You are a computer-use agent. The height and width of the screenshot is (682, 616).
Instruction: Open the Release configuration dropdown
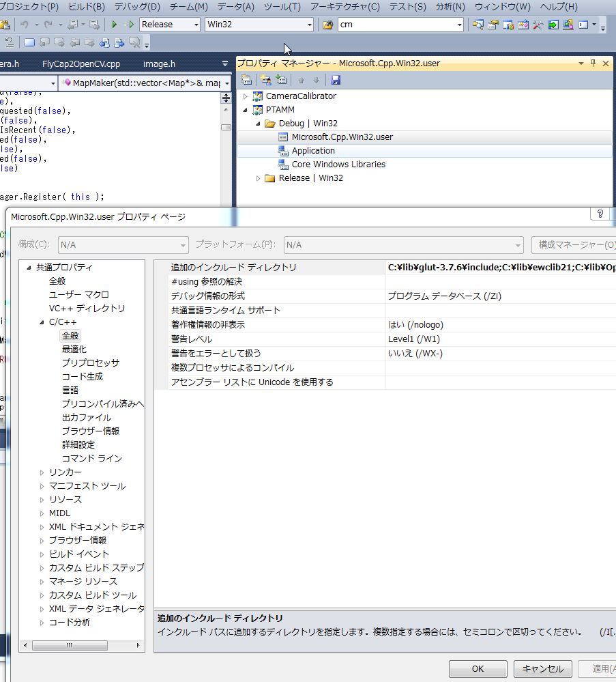click(196, 25)
